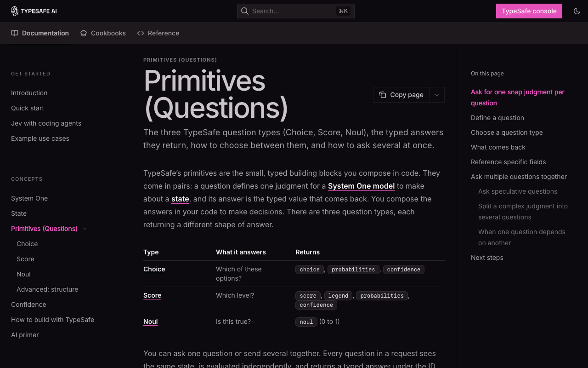Screen dimensions: 588x368
Task: Jump to Define a question section
Action: (498, 118)
